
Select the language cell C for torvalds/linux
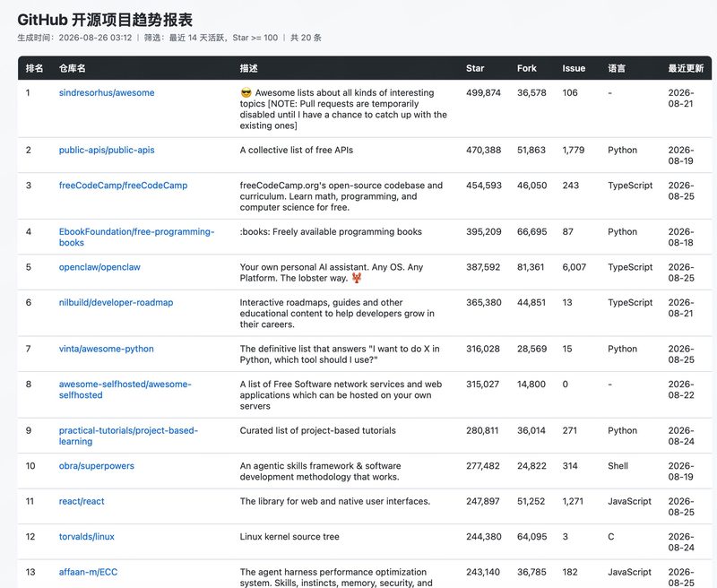[611, 537]
